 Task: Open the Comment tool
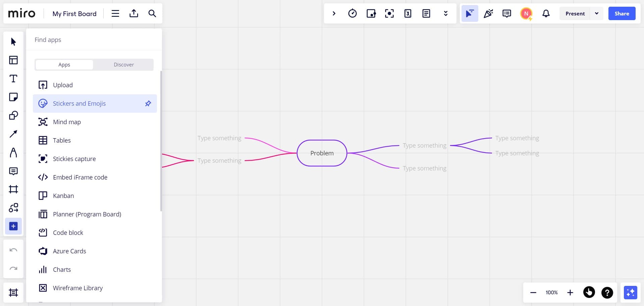point(13,171)
